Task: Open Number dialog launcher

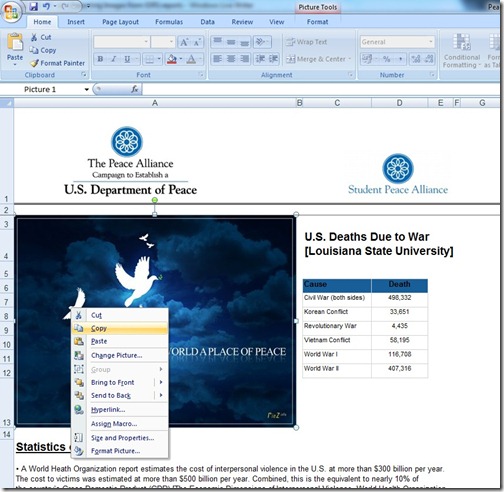Action: (x=432, y=75)
